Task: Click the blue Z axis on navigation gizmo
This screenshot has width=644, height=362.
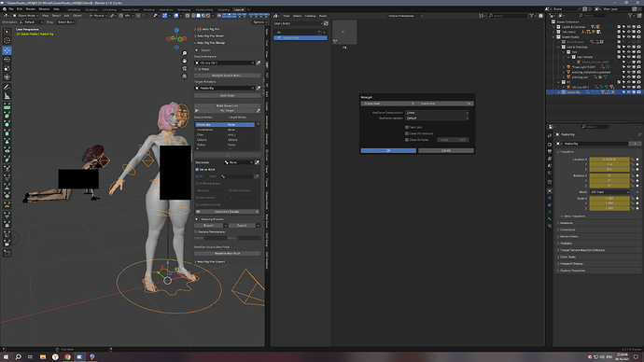Action: click(x=176, y=30)
